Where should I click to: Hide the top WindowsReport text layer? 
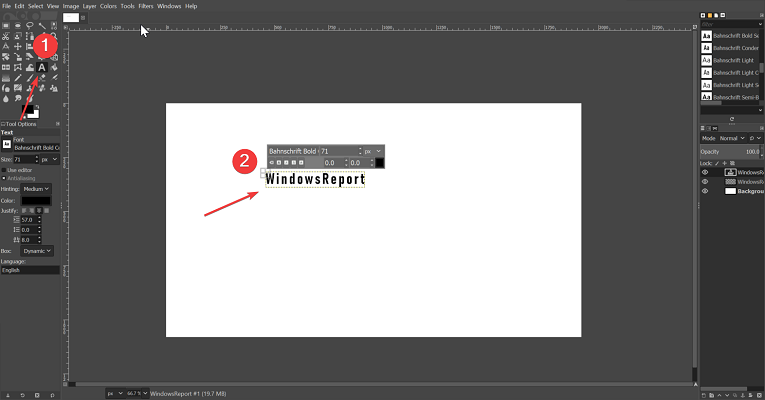click(705, 172)
